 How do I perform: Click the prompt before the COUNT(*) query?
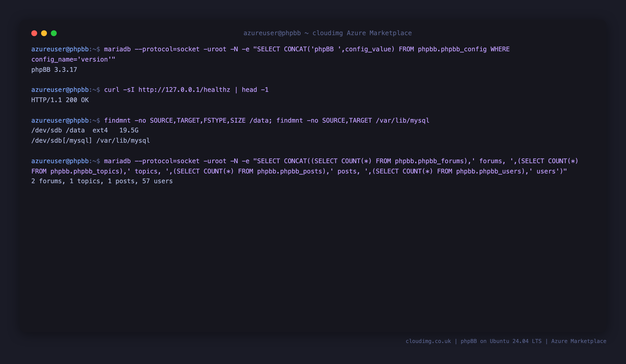[x=66, y=161]
